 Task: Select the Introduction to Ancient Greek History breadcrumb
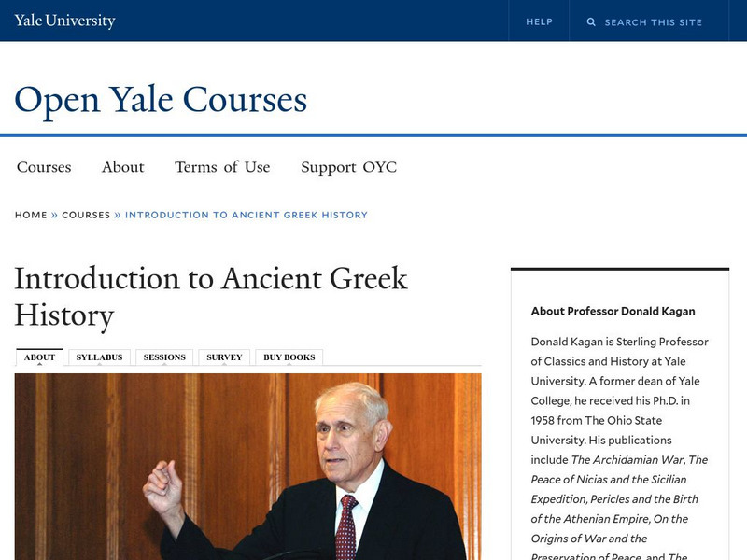247,215
